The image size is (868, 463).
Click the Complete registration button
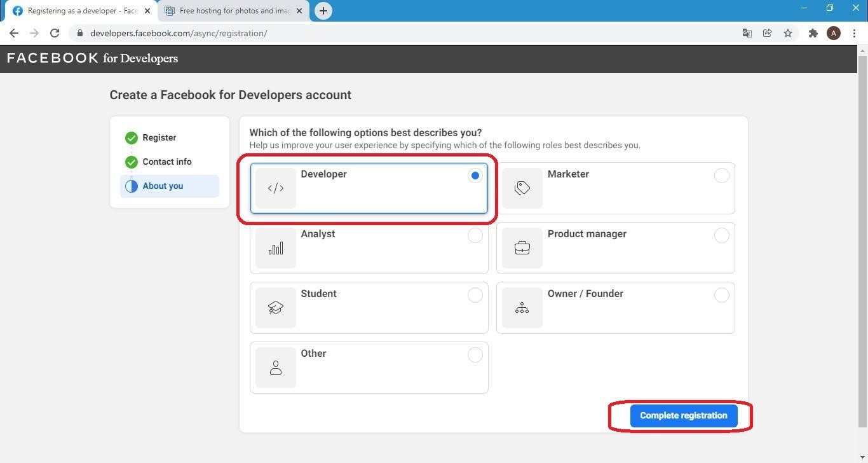click(684, 416)
